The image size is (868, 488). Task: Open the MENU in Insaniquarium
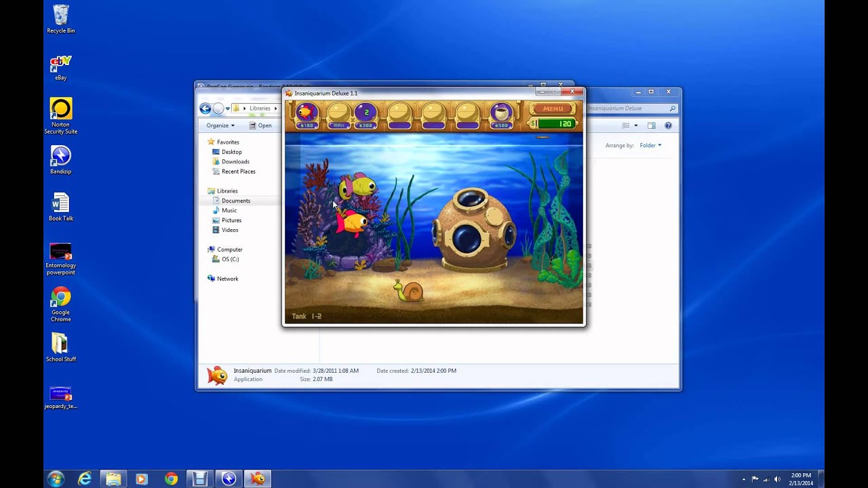(x=553, y=108)
